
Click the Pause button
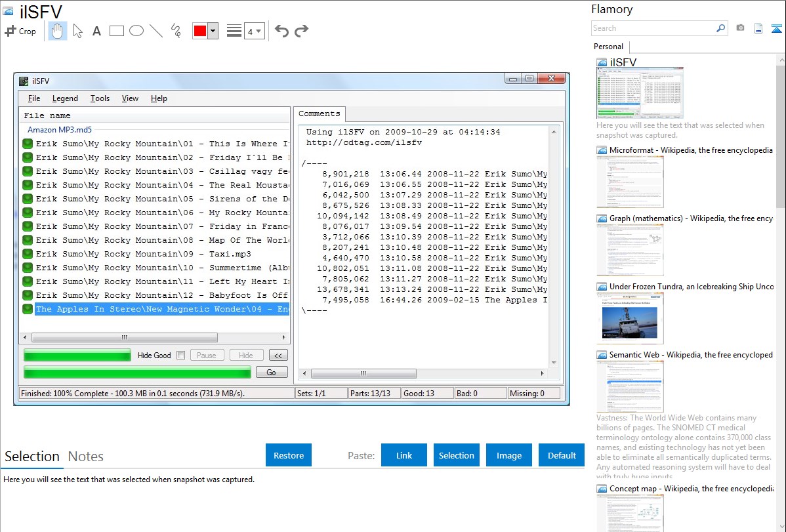207,356
